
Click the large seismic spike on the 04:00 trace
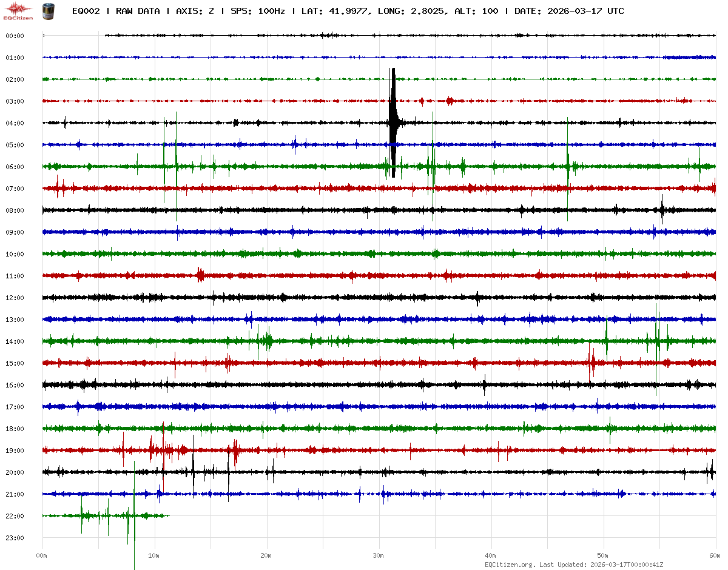pyautogui.click(x=393, y=122)
